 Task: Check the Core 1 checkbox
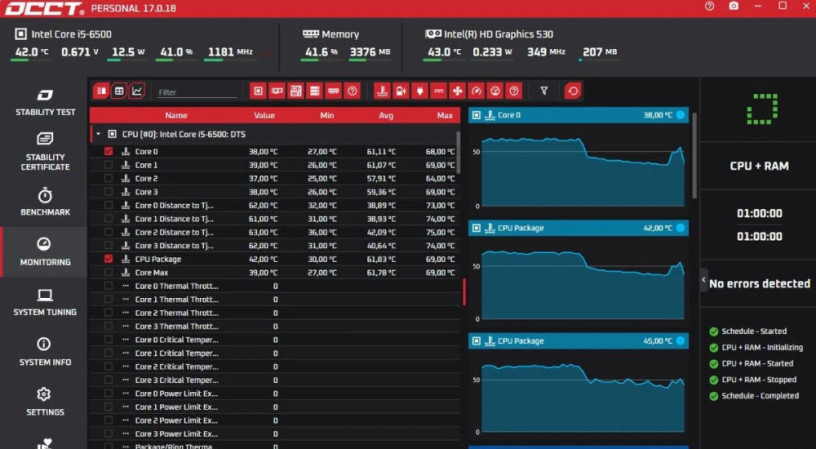[108, 165]
